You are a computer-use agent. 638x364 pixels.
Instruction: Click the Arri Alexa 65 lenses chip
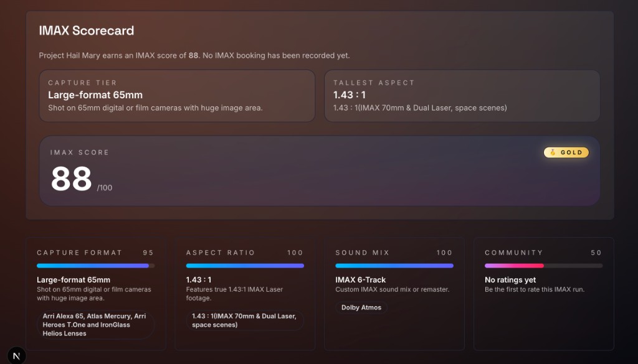(x=95, y=325)
